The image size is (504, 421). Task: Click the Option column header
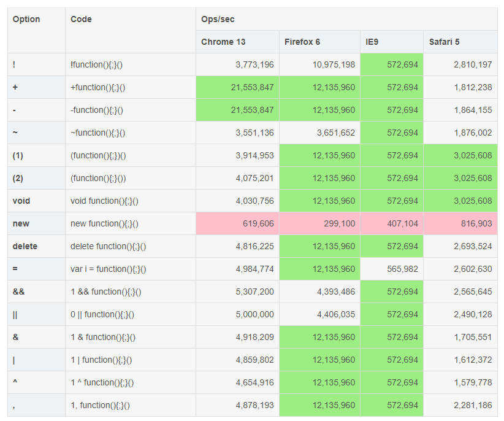26,19
